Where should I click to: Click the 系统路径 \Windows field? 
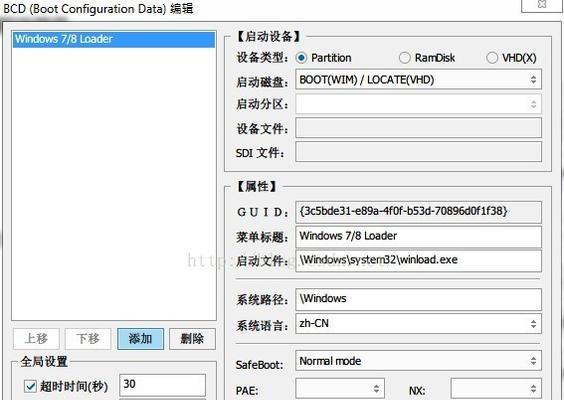418,299
